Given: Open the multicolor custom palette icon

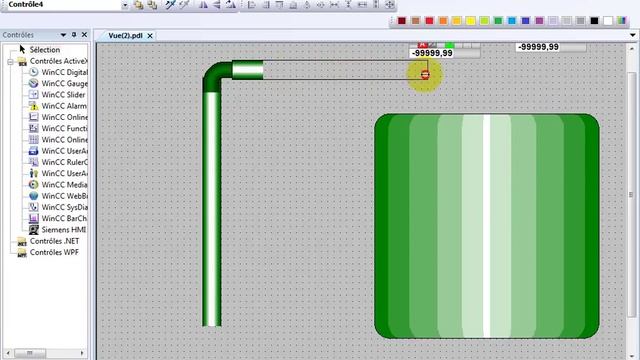Looking at the screenshot, I should (622, 21).
